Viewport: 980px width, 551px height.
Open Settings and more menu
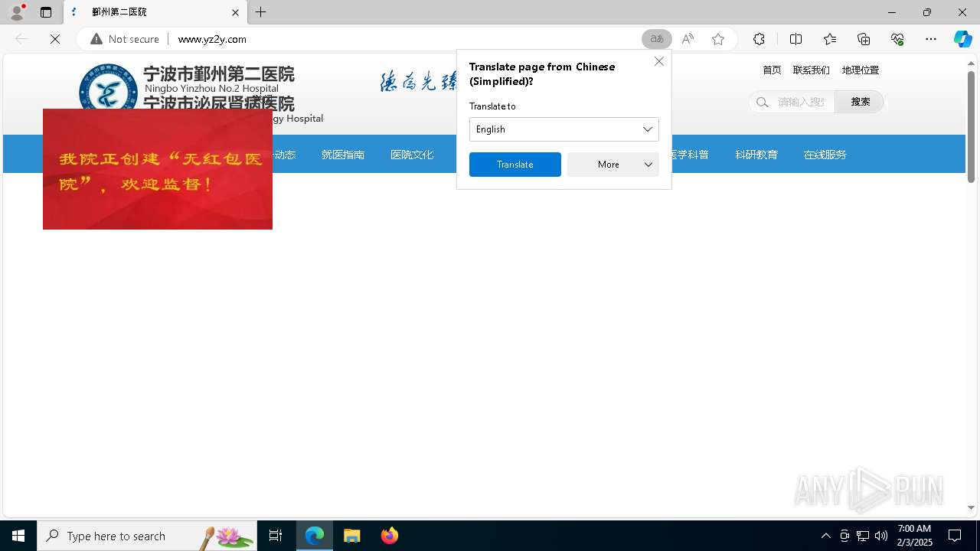931,39
